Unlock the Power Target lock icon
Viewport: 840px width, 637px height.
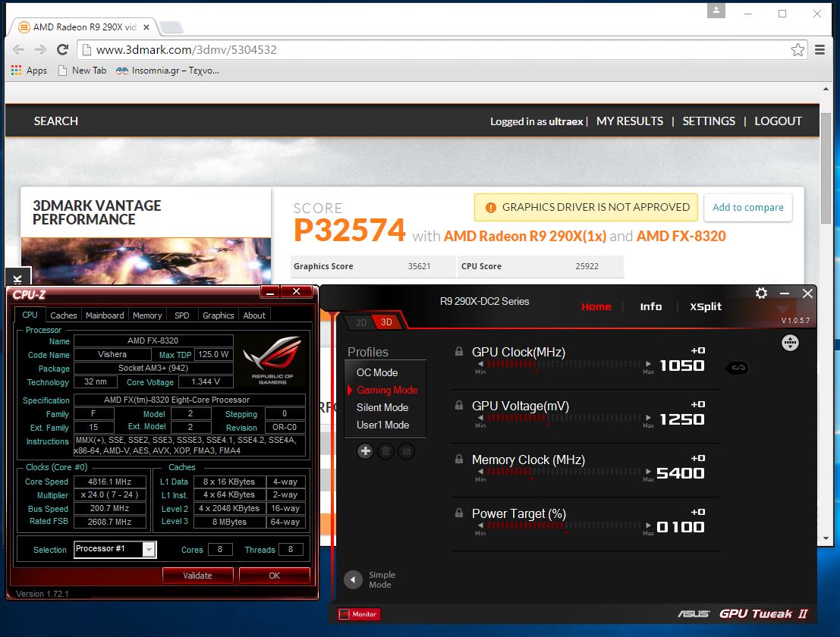[x=459, y=513]
